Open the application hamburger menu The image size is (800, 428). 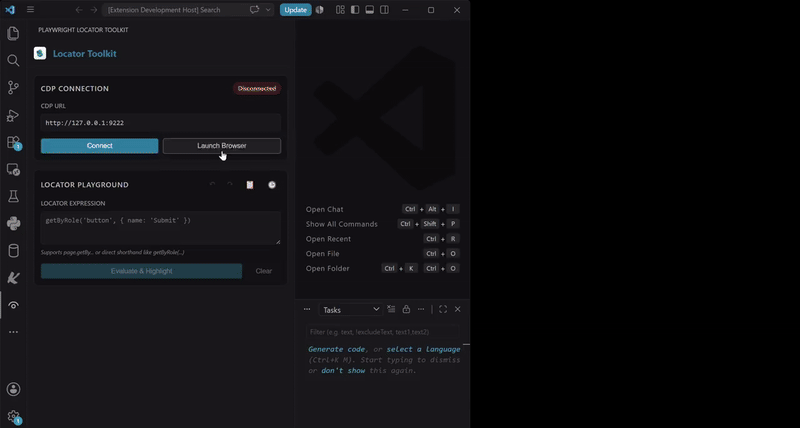click(x=31, y=10)
